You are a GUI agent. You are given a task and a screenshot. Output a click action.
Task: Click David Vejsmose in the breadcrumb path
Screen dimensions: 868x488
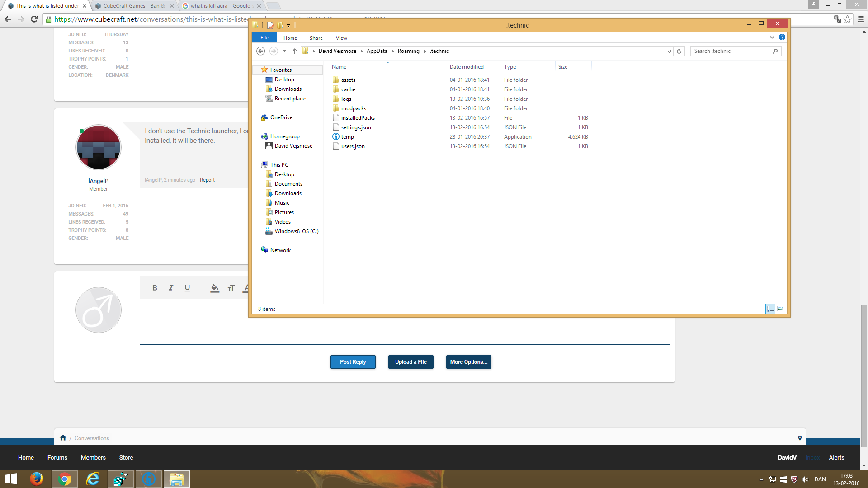[337, 51]
